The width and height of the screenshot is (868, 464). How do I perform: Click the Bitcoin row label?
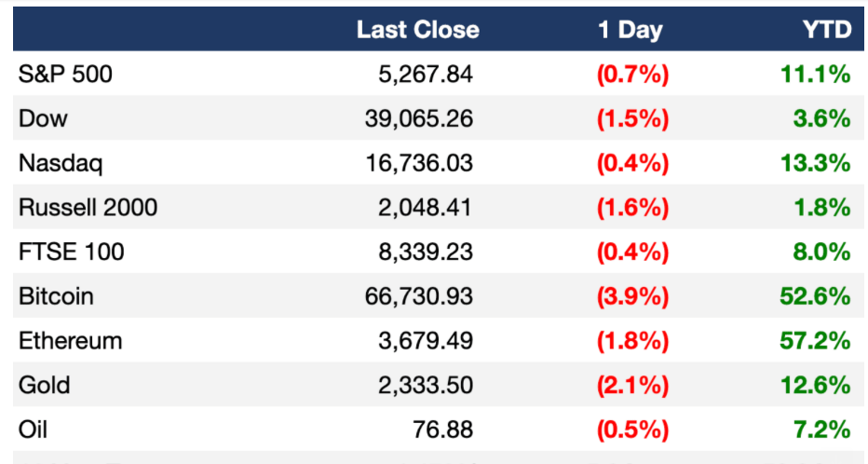56,296
